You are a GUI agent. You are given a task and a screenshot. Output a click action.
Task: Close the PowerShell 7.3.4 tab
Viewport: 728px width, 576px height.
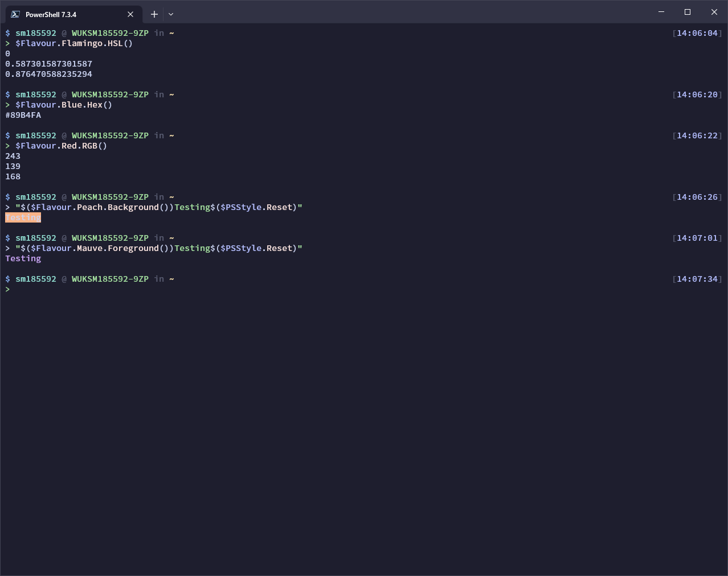click(130, 14)
